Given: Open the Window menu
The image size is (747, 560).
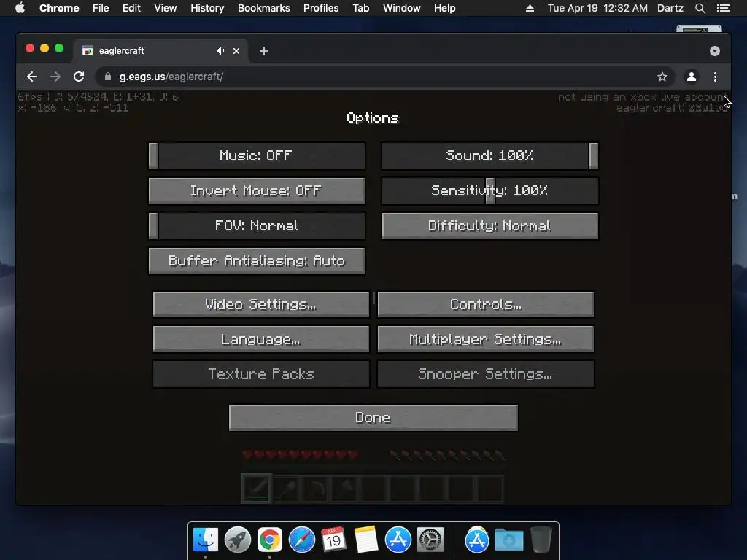Looking at the screenshot, I should (x=402, y=8).
